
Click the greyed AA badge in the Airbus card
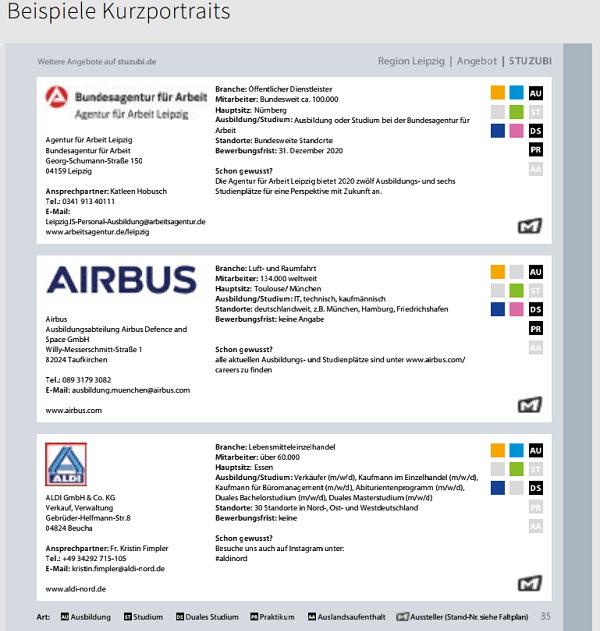point(536,348)
